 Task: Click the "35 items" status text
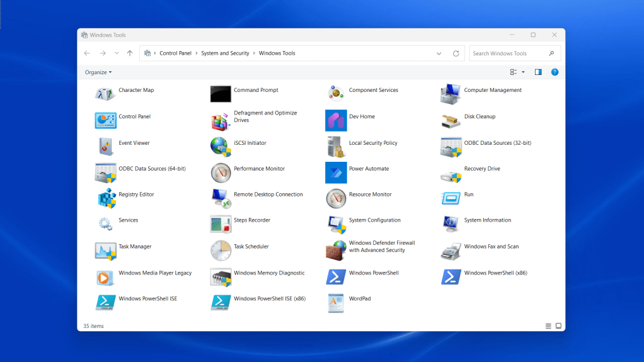point(93,326)
